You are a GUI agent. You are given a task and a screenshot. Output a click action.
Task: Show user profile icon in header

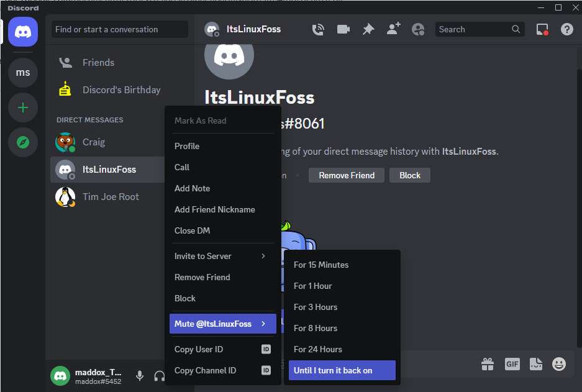point(418,29)
